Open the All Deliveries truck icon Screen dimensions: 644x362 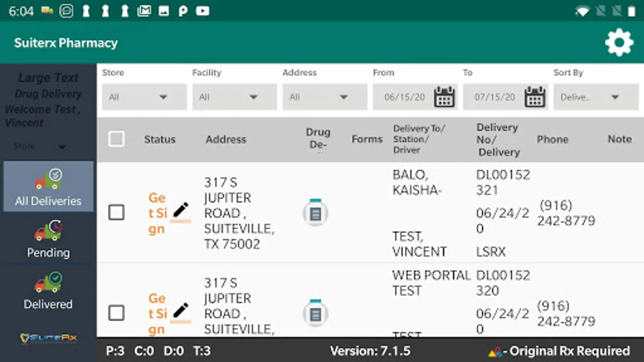tap(48, 179)
